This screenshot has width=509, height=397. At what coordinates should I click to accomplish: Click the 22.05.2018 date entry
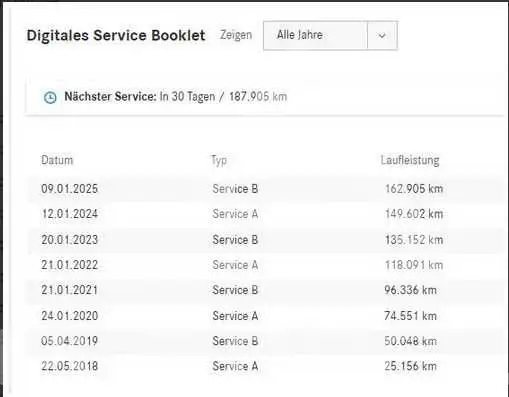(x=69, y=366)
